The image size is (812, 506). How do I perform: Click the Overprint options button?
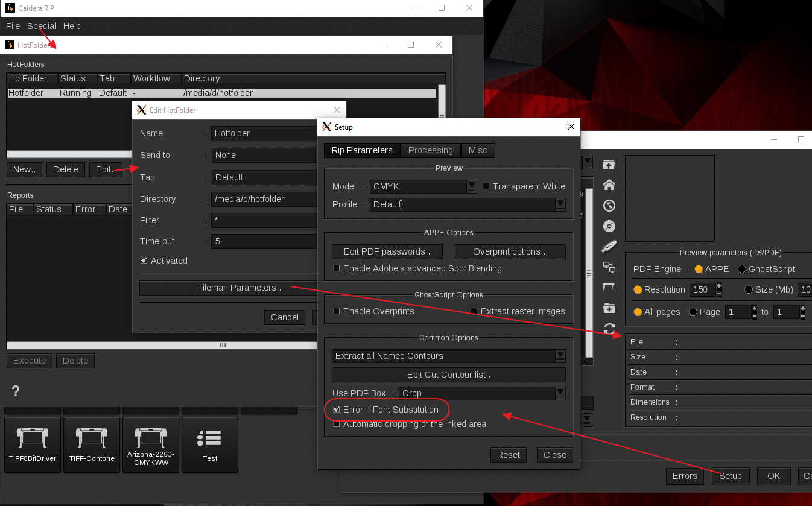(x=510, y=251)
